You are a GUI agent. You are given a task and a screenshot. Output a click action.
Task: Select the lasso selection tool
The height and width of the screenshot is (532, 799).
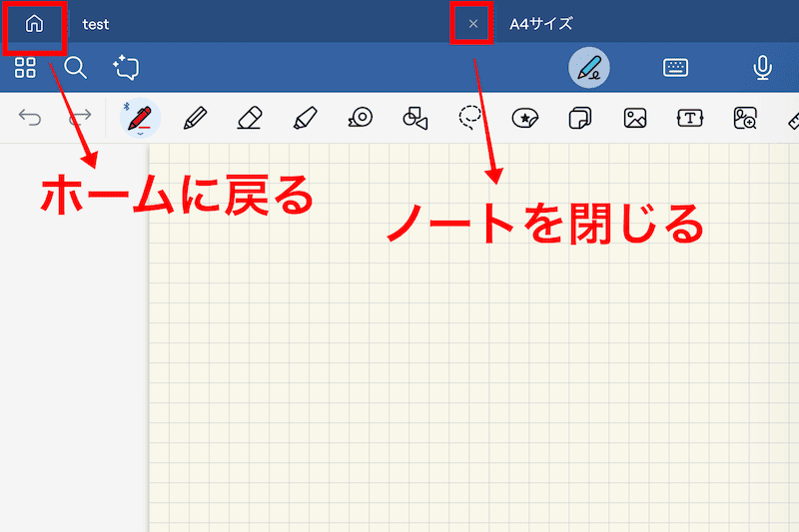470,118
